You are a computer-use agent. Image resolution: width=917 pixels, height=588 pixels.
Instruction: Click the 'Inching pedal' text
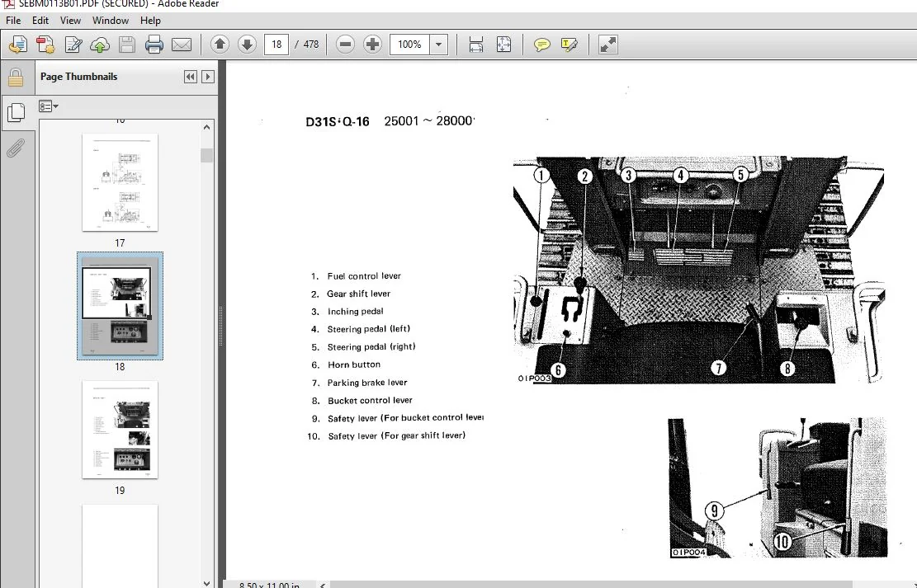[x=356, y=312]
